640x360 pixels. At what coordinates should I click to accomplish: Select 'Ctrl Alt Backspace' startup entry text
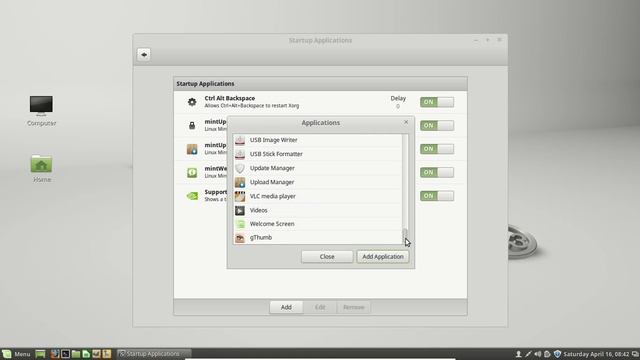point(230,98)
